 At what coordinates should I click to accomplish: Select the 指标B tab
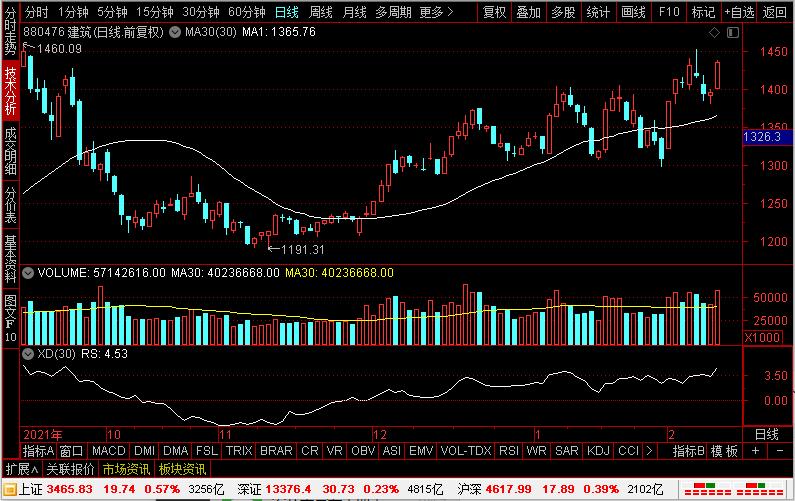click(x=689, y=451)
